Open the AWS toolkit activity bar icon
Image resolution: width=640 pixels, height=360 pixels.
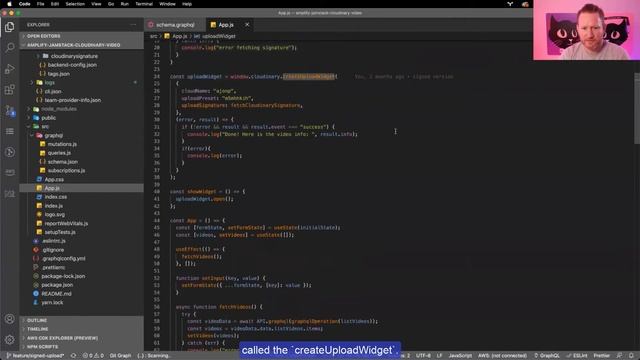tap(9, 173)
